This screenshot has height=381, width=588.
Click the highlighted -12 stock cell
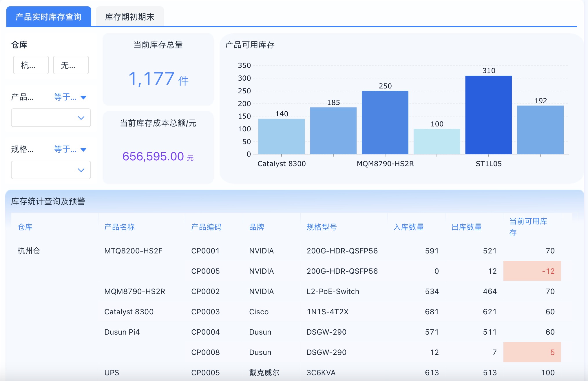pyautogui.click(x=532, y=271)
